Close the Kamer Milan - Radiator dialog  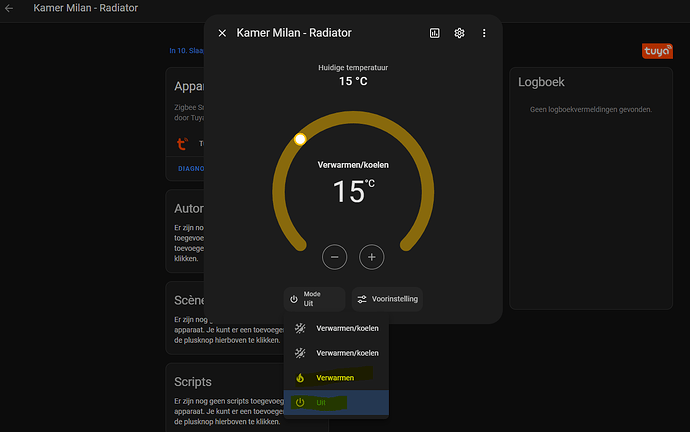click(x=222, y=33)
